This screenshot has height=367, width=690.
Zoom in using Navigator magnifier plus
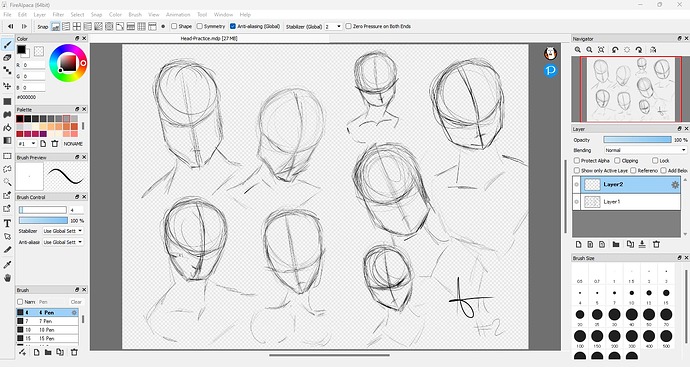tap(578, 50)
